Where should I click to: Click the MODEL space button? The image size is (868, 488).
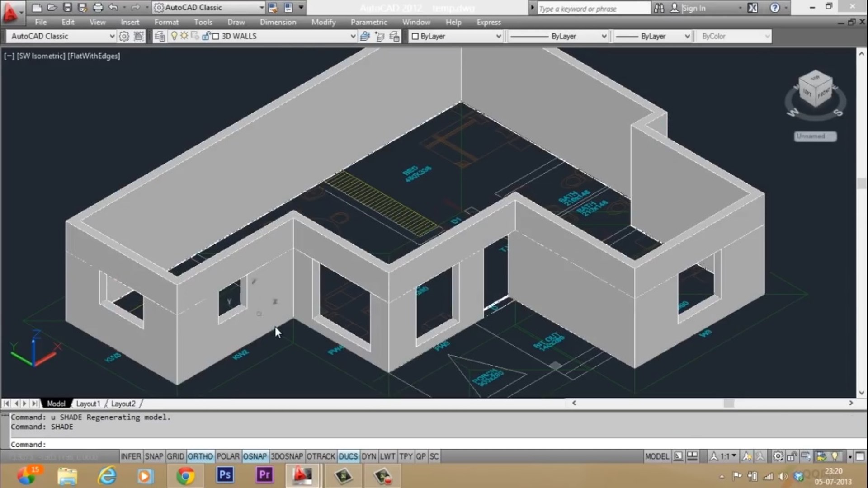pos(656,456)
